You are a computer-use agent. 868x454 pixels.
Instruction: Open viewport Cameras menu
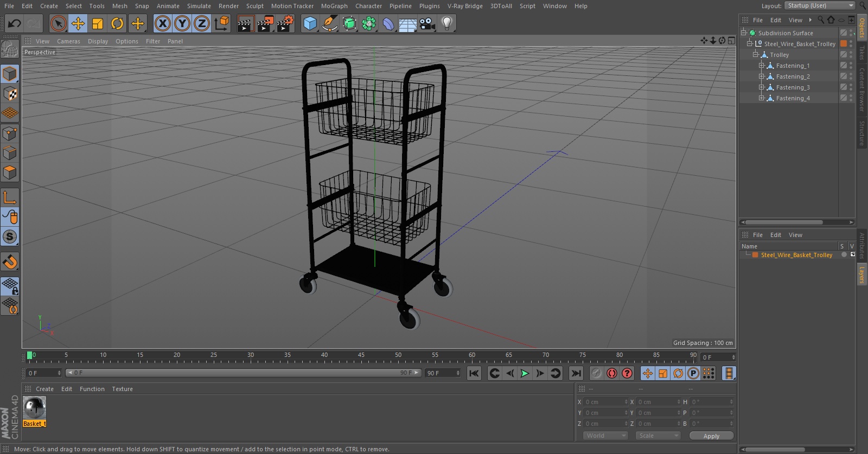pos(68,41)
